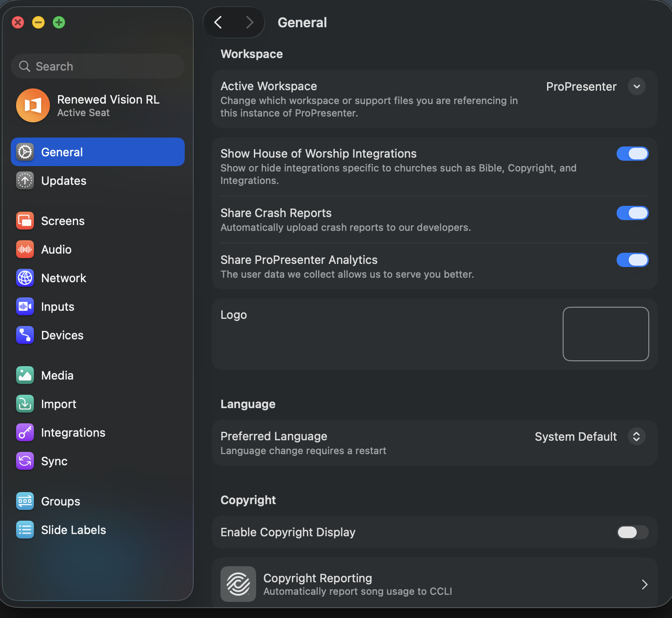Viewport: 672px width, 618px height.
Task: Enable the Copyright Display switch
Action: coord(632,532)
